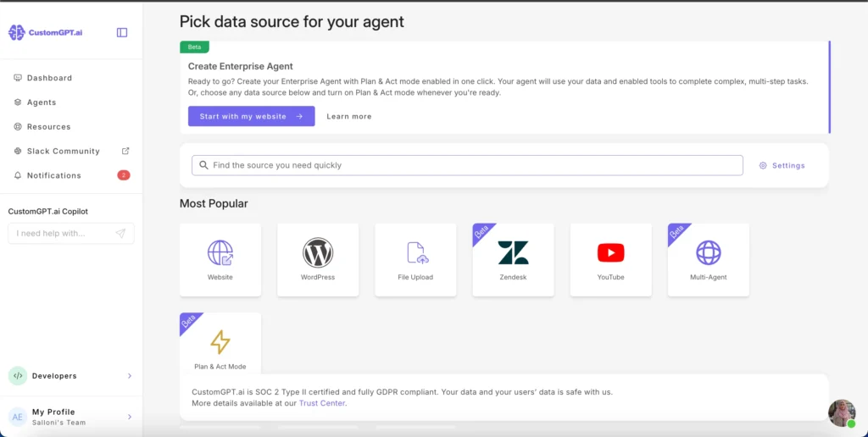This screenshot has width=868, height=437.
Task: Click the arrow on Start with my website
Action: (x=299, y=116)
